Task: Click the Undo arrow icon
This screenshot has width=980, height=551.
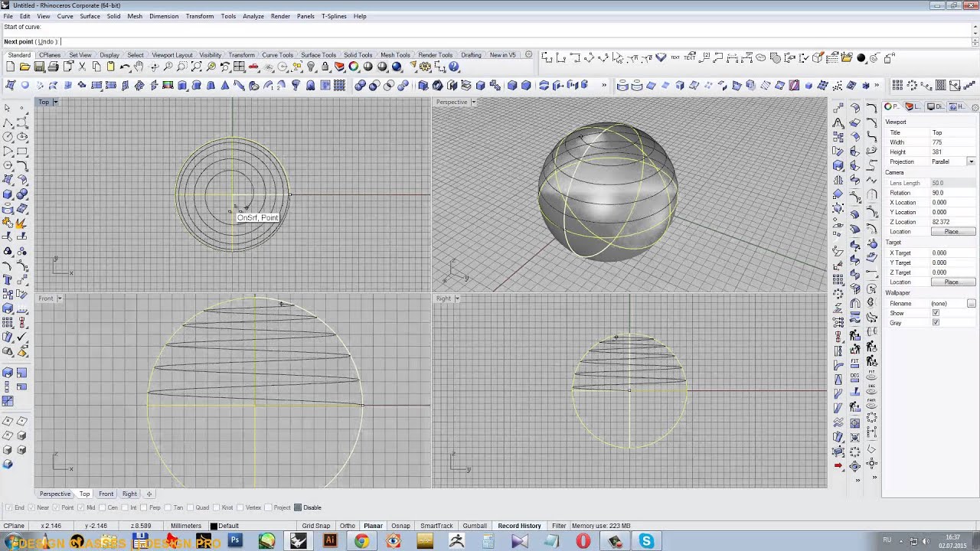Action: coord(125,67)
